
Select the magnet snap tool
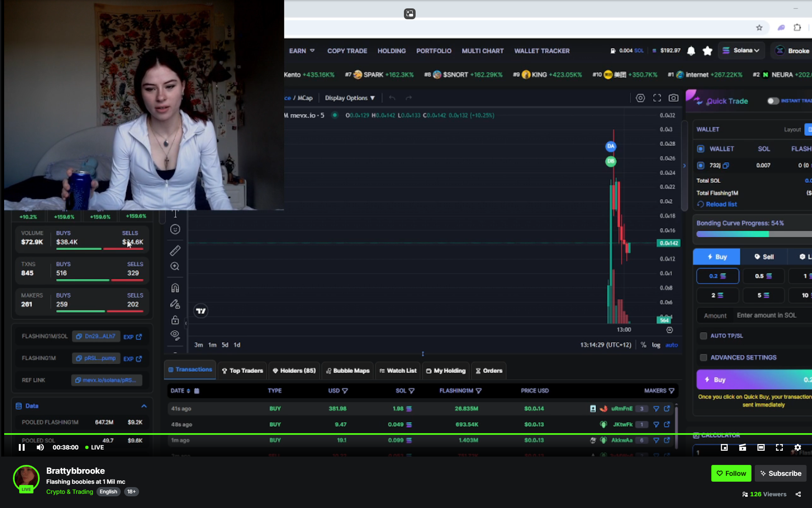click(175, 288)
